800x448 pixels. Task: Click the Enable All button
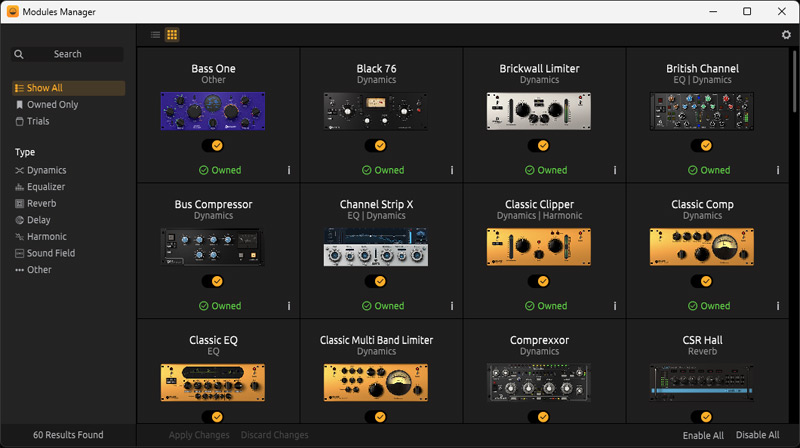(703, 435)
